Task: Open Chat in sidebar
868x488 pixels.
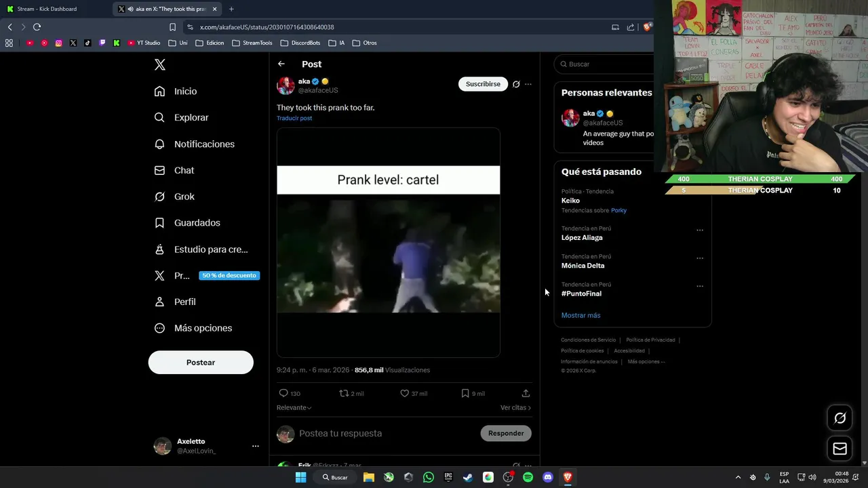Action: point(174,170)
